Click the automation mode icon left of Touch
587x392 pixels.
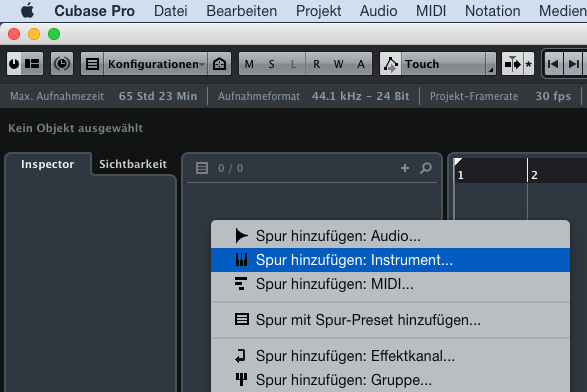390,64
